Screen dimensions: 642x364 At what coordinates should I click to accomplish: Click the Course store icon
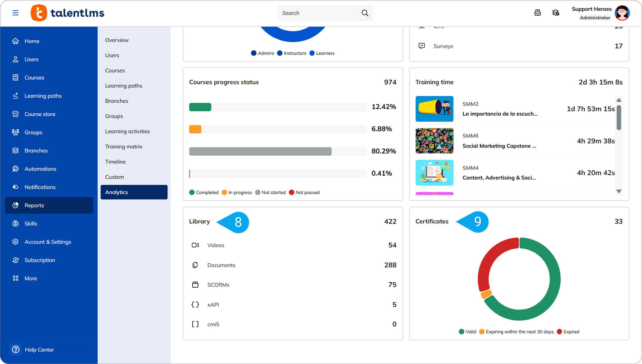16,114
